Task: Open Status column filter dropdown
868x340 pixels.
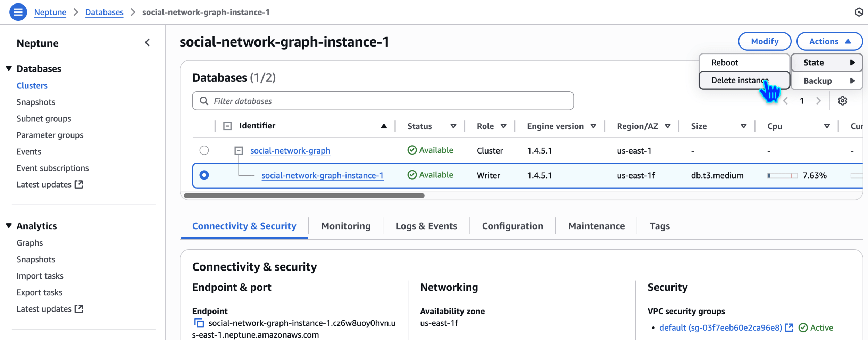Action: click(x=453, y=126)
